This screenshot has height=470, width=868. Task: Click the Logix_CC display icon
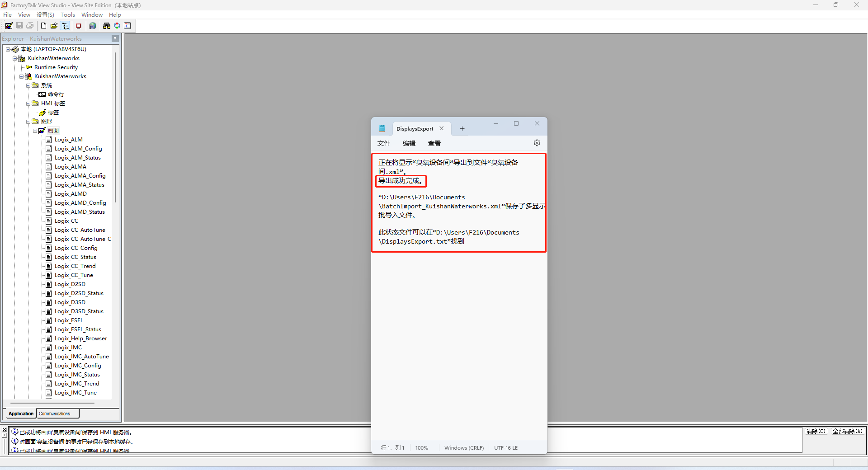point(49,221)
